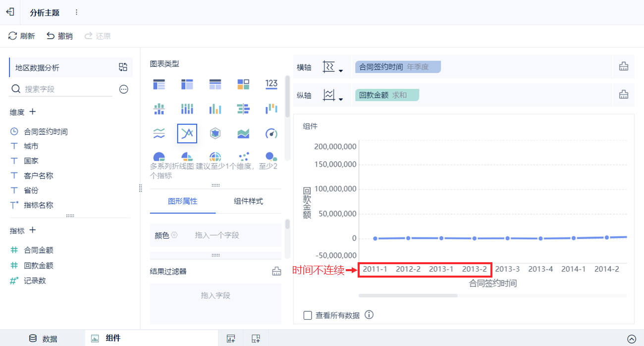The image size is (644, 346).
Task: Choose the cross table chart type
Action: point(187,84)
